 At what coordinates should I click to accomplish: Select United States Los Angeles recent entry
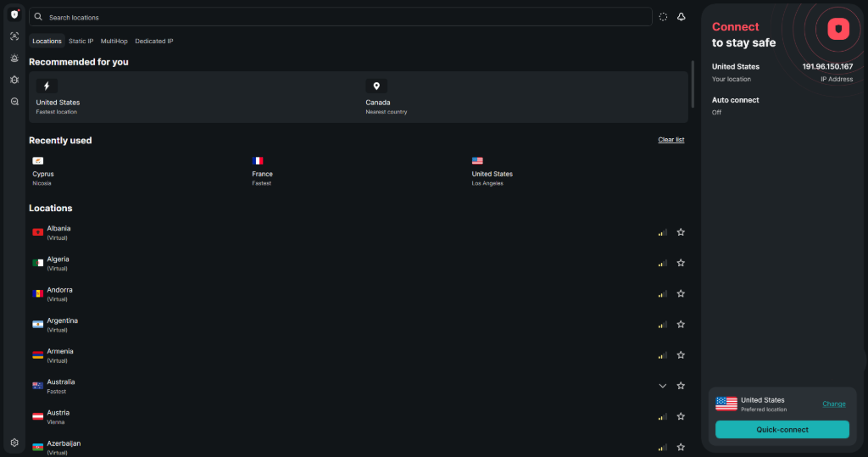[x=578, y=171]
